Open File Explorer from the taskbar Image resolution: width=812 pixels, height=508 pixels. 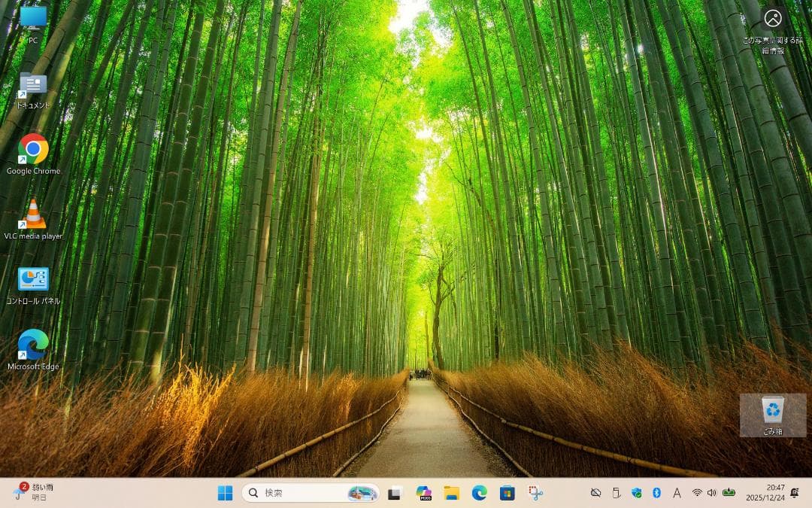pos(451,494)
